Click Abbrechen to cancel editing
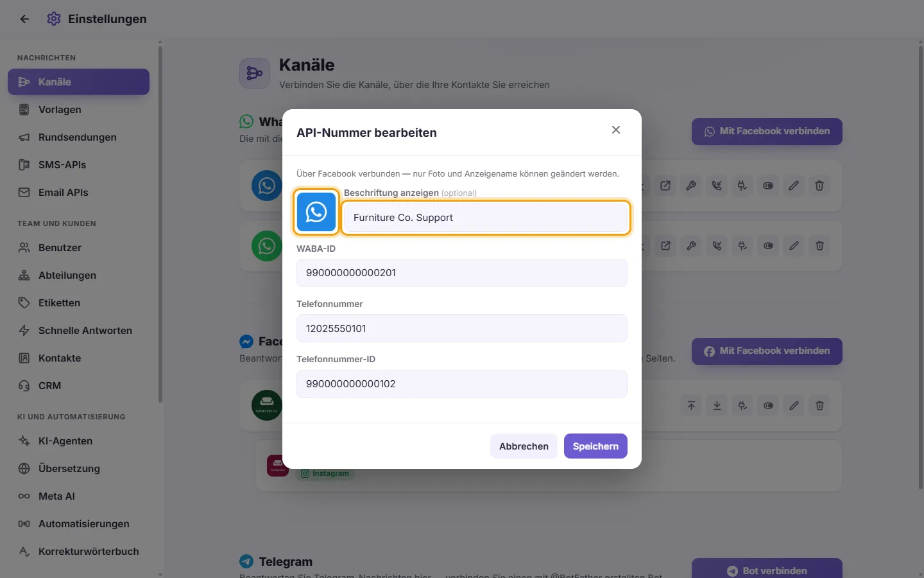The height and width of the screenshot is (578, 924). (524, 446)
